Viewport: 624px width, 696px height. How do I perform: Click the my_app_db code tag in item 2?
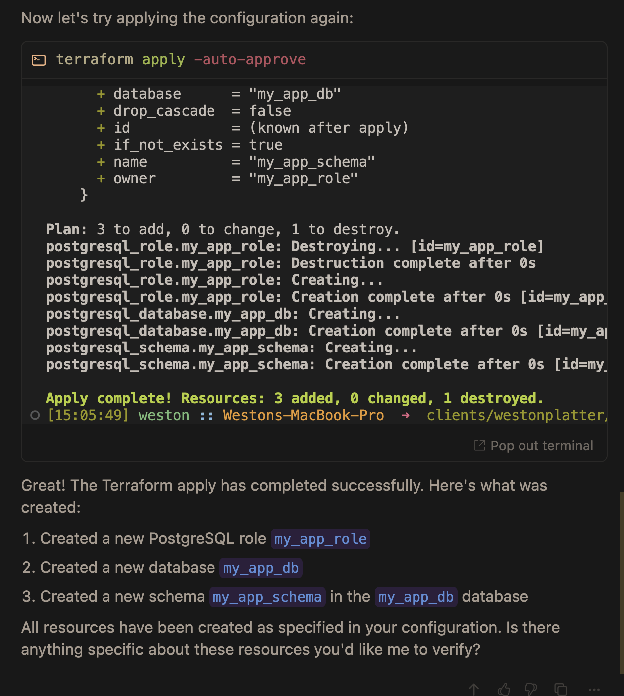click(260, 568)
